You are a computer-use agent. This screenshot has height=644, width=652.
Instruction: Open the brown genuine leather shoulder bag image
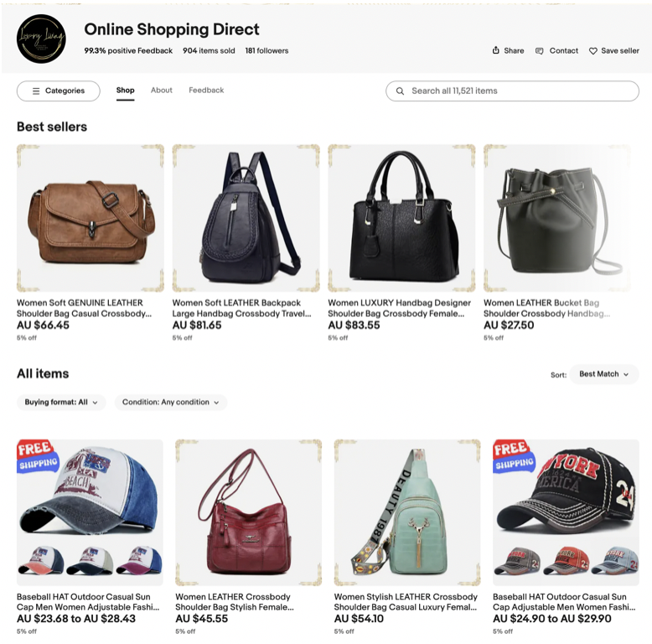click(91, 218)
